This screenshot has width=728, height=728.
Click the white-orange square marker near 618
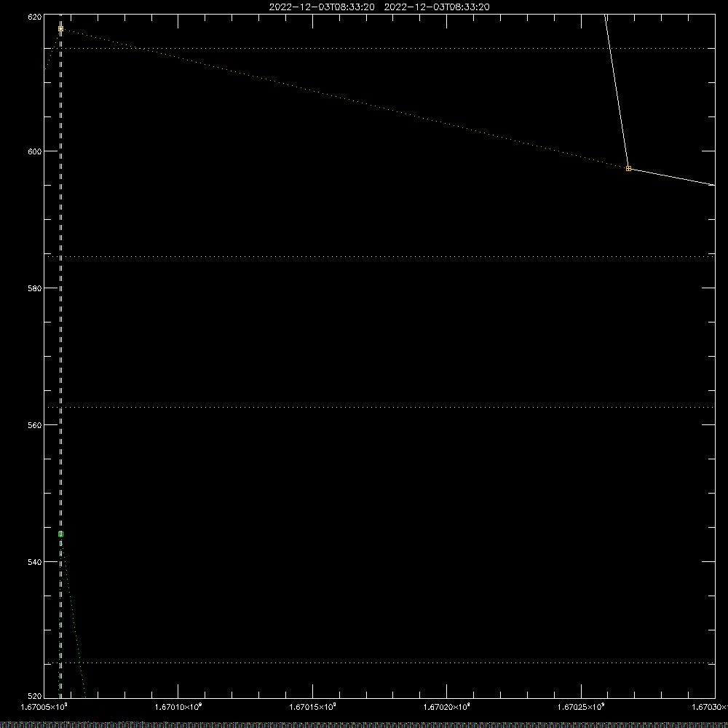point(61,29)
